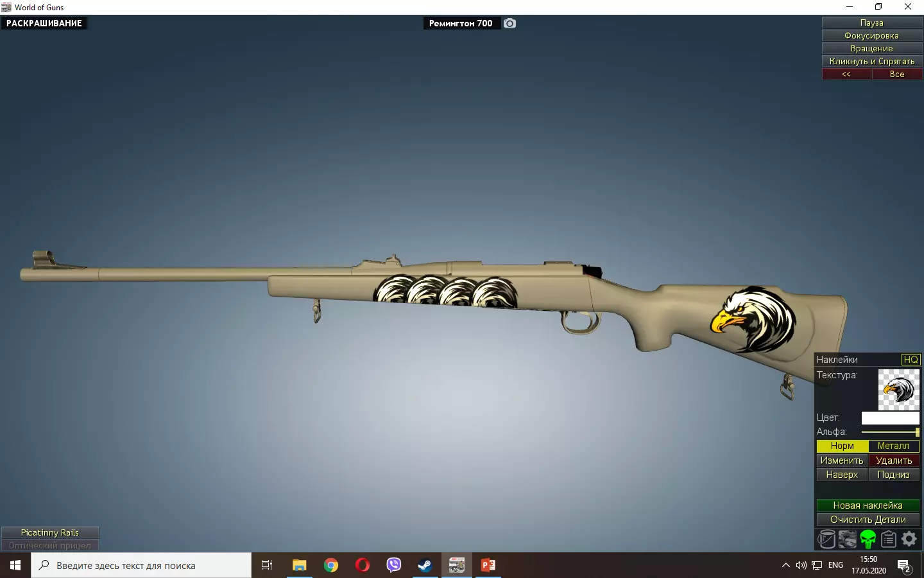Open the white Цвет color swatch
The image size is (924, 578).
click(x=891, y=418)
